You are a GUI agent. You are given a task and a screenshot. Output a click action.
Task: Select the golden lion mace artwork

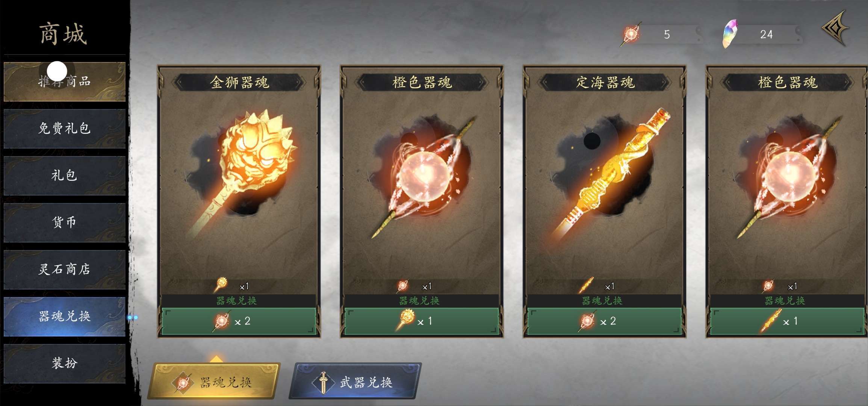click(243, 169)
